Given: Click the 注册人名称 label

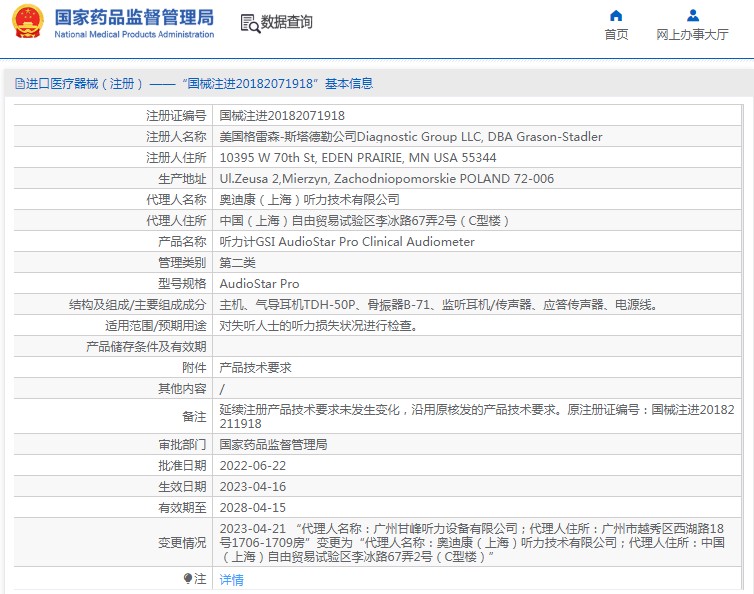Looking at the screenshot, I should 176,137.
